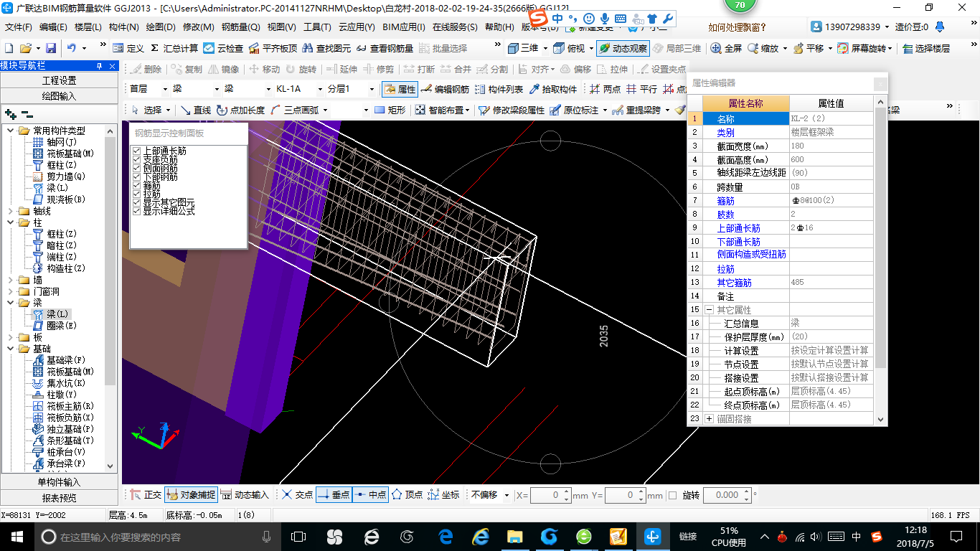
Task: Expand the 墙 tree node
Action: click(x=10, y=280)
